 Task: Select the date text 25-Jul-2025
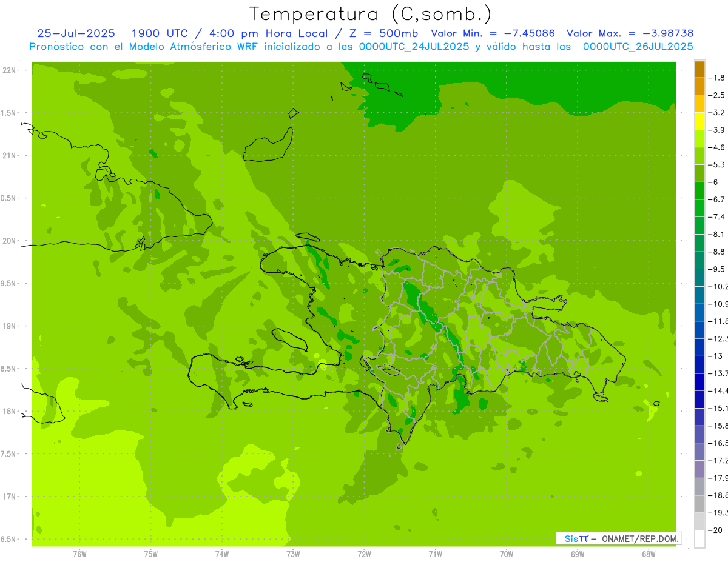pos(76,33)
